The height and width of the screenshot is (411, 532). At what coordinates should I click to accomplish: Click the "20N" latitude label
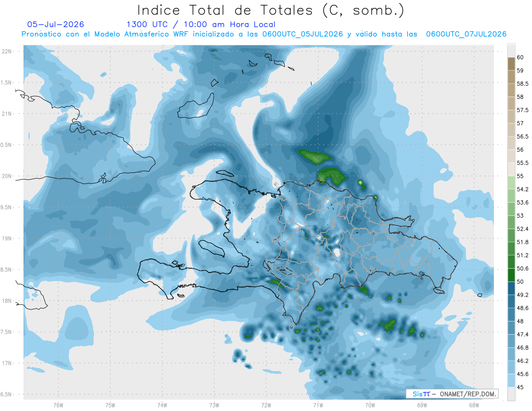[7, 176]
